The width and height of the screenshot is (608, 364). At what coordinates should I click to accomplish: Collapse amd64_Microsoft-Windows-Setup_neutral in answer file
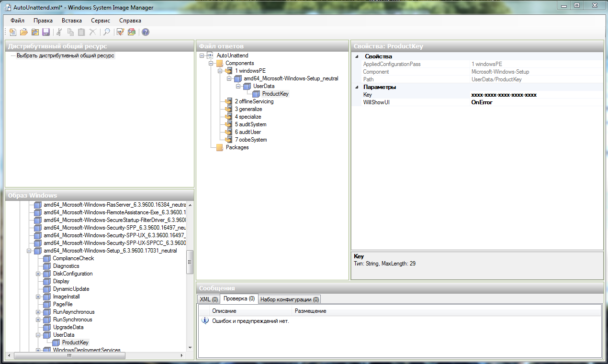[229, 78]
